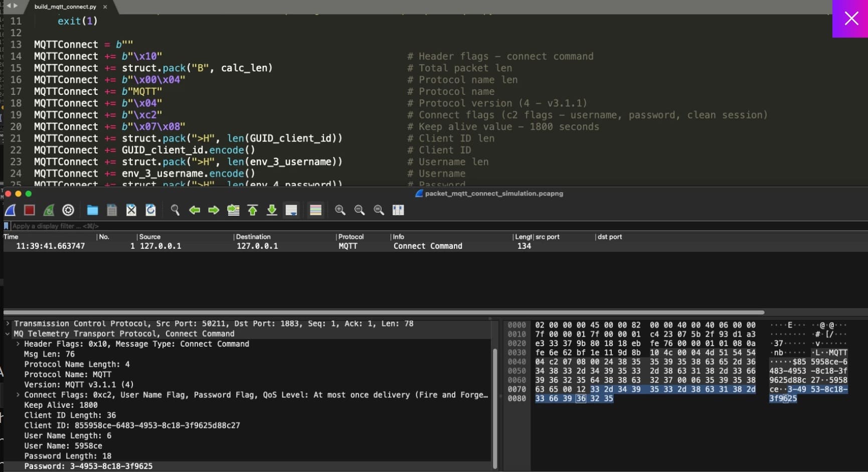Close the capture file icon with X
Image resolution: width=868 pixels, height=472 pixels.
tap(131, 210)
